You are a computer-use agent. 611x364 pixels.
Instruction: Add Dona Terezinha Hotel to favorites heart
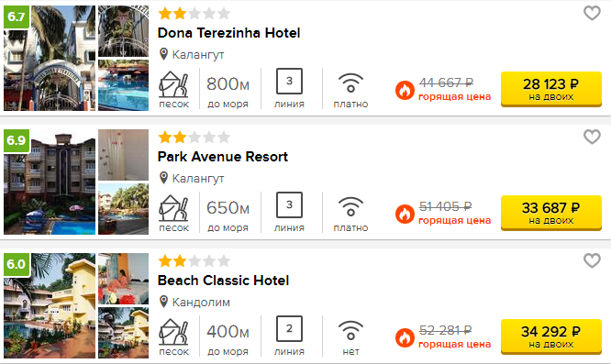592,13
